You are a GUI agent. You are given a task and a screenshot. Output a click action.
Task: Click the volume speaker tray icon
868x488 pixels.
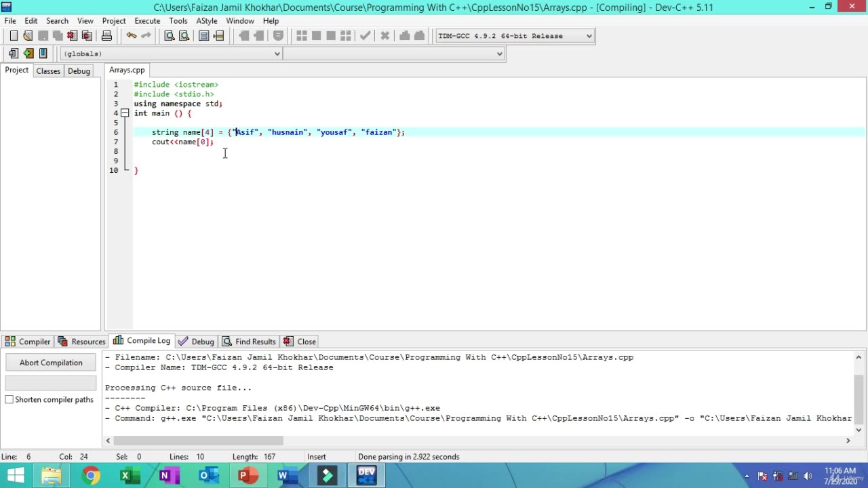point(808,476)
